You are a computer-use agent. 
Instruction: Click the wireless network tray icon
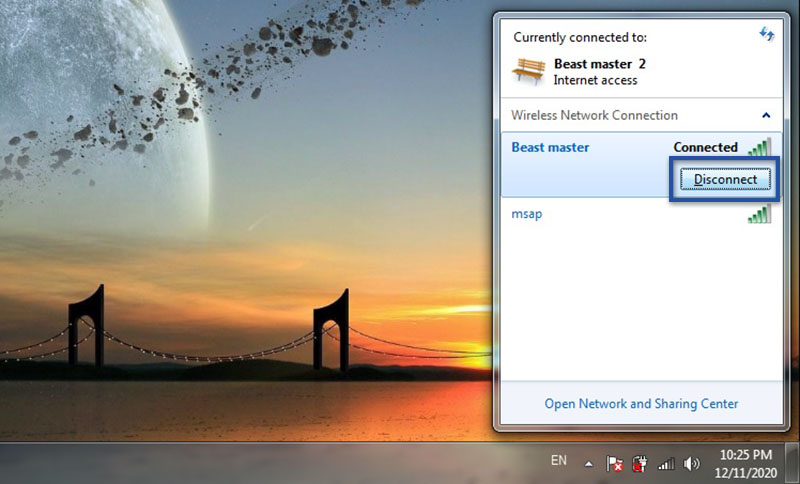click(x=666, y=464)
